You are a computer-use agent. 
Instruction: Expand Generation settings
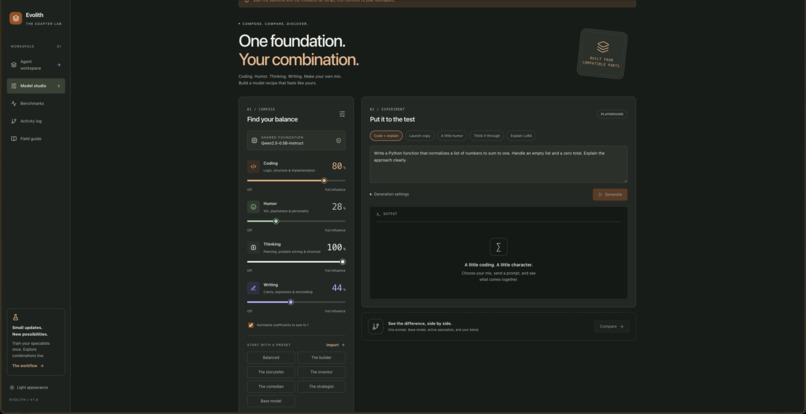(390, 194)
